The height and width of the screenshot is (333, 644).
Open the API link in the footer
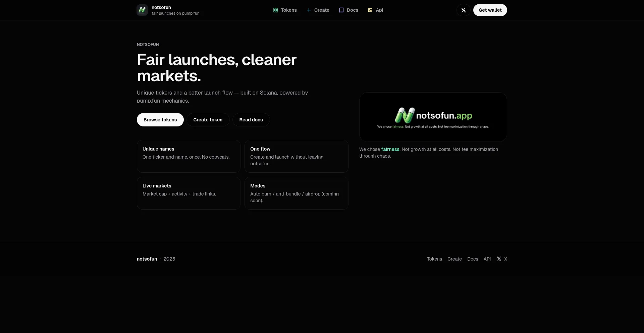click(x=487, y=259)
